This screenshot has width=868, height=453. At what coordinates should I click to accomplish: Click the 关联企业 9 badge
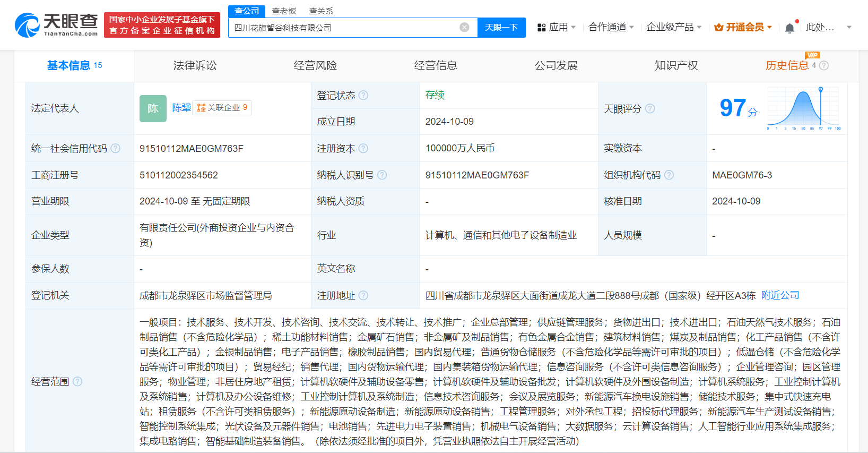(222, 108)
